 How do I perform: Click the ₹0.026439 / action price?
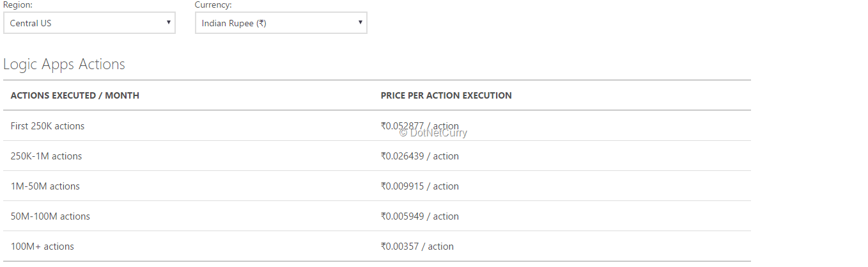(x=419, y=156)
